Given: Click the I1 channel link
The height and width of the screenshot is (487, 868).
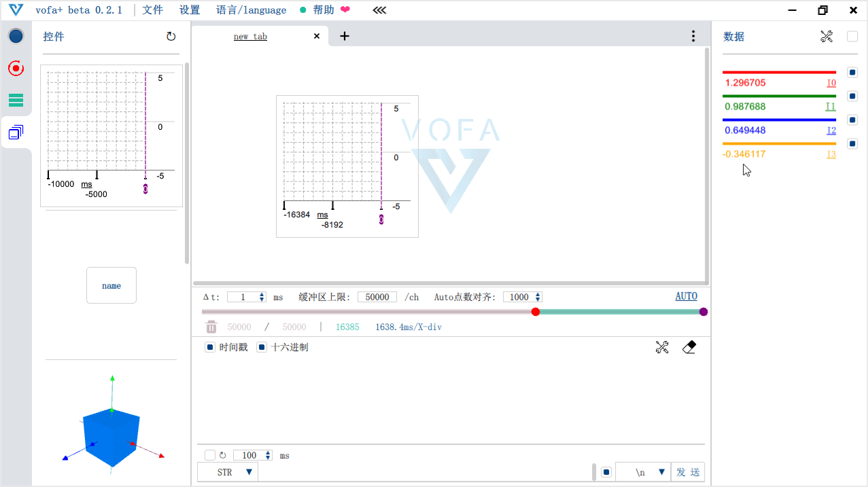Looking at the screenshot, I should (x=831, y=107).
